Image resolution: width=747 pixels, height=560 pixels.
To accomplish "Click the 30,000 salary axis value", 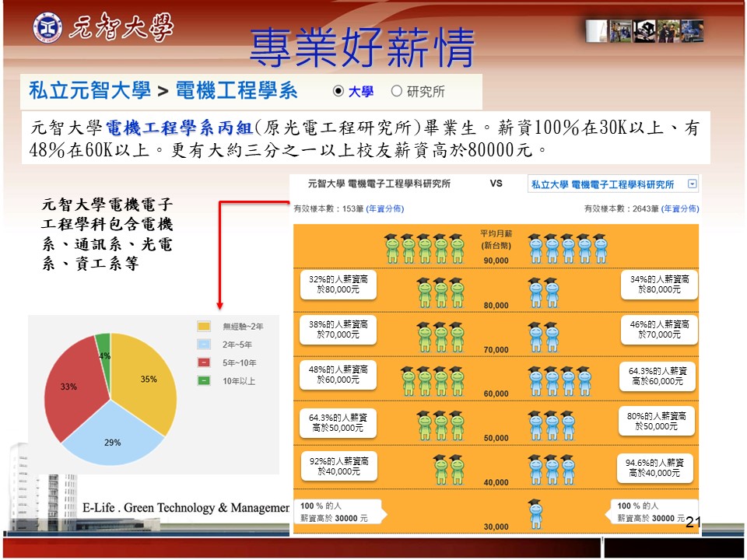I will (x=496, y=527).
